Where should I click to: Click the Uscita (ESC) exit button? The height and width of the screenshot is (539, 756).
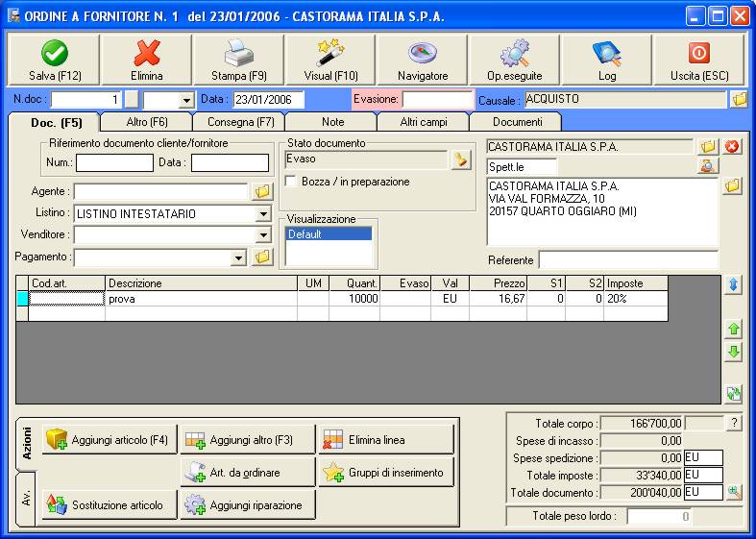click(x=699, y=60)
